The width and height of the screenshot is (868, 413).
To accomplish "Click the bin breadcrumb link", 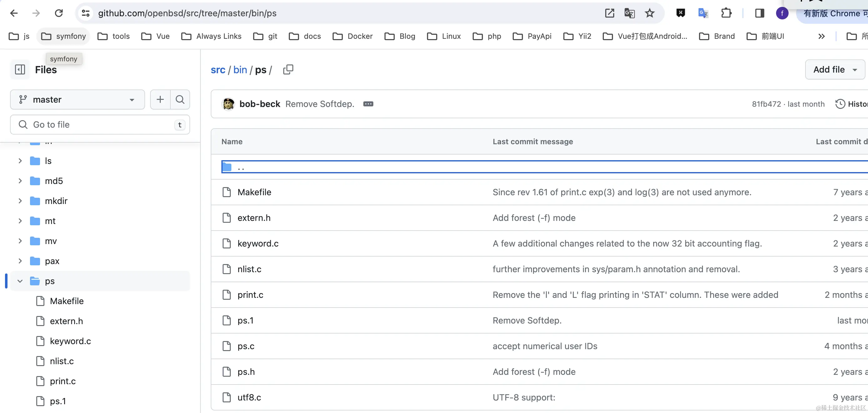I will tap(240, 70).
